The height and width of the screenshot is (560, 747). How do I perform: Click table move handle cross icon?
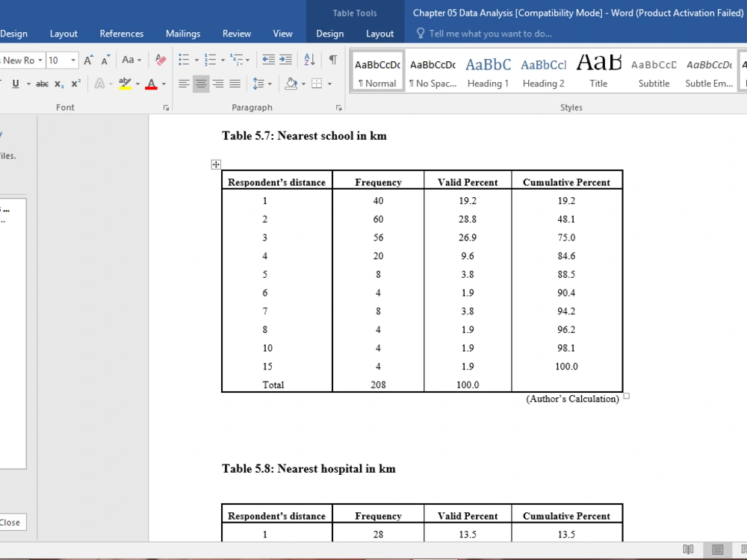tap(216, 164)
